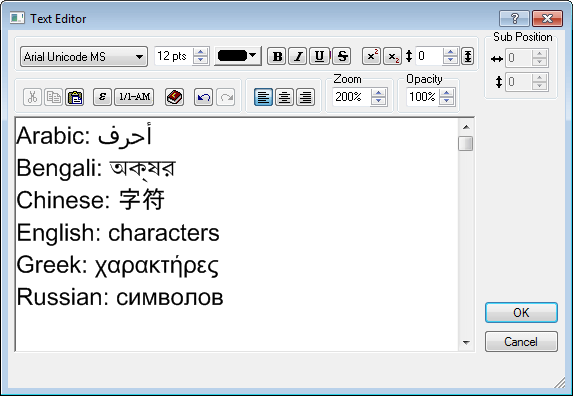Image resolution: width=573 pixels, height=396 pixels.
Task: Click the vertical scrollbar thumb
Action: (466, 143)
